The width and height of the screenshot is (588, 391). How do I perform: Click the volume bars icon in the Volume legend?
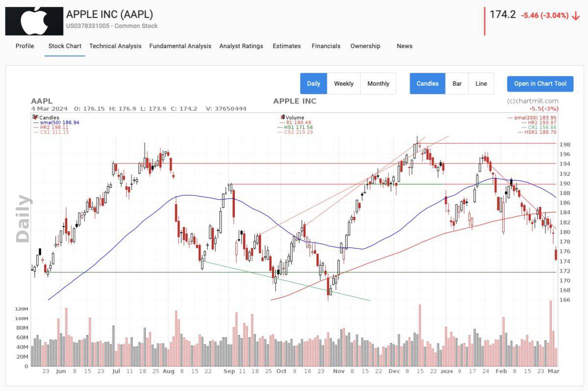tap(283, 117)
